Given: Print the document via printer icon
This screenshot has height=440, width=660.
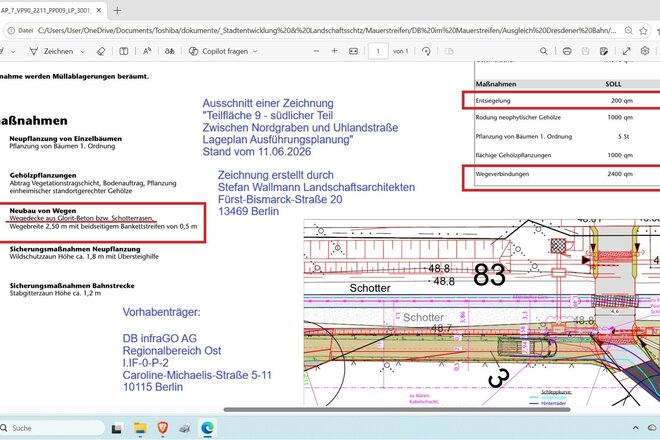Looking at the screenshot, I should tap(567, 51).
